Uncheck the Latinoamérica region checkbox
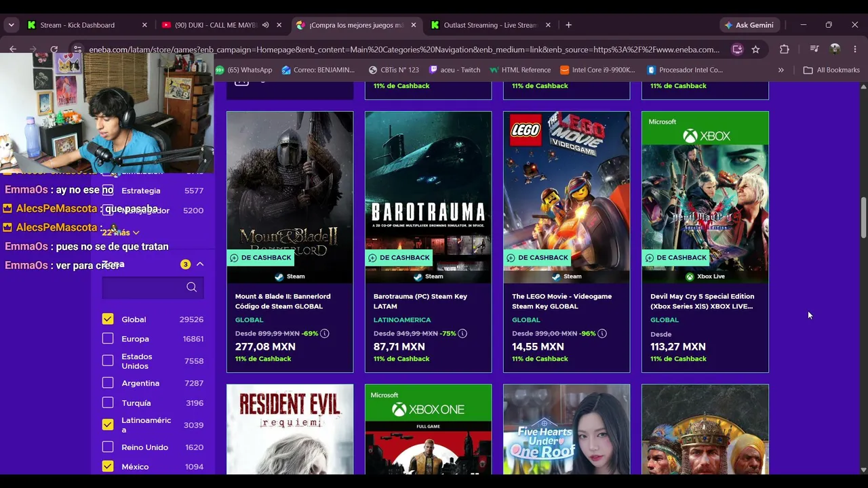This screenshot has height=488, width=868. (108, 424)
